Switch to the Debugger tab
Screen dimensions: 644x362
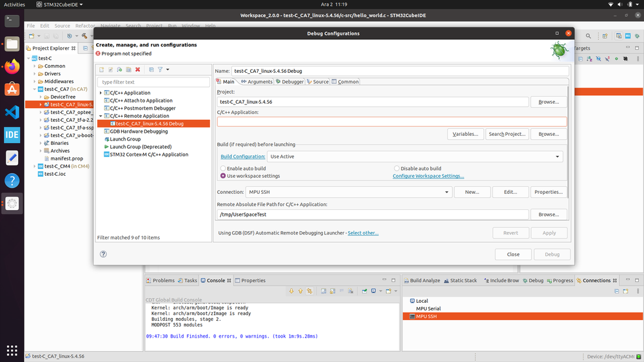pos(289,82)
